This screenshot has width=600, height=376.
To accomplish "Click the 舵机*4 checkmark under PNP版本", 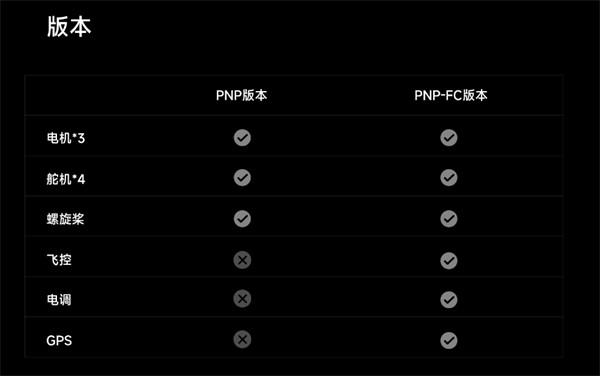I will pos(242,177).
